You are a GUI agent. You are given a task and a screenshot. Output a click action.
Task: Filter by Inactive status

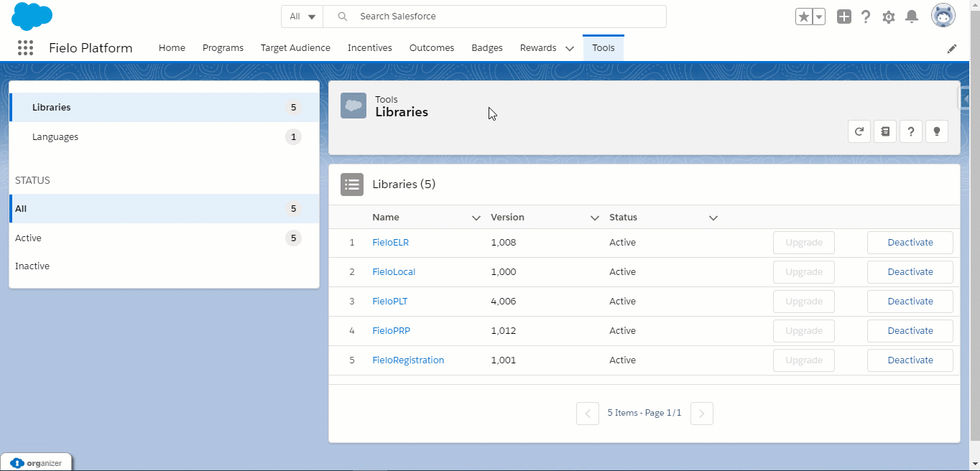tap(164, 266)
